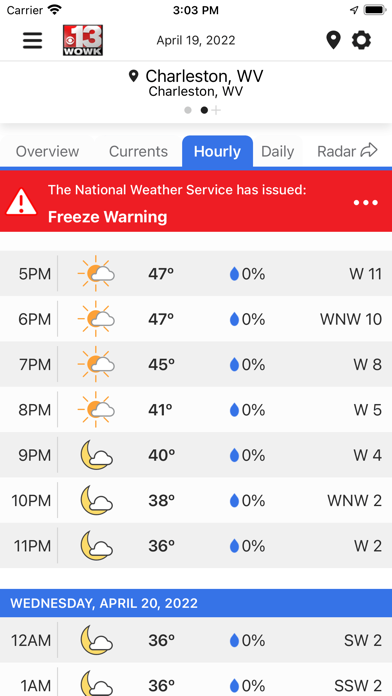
Task: Select the Hourly tab
Action: [x=218, y=151]
